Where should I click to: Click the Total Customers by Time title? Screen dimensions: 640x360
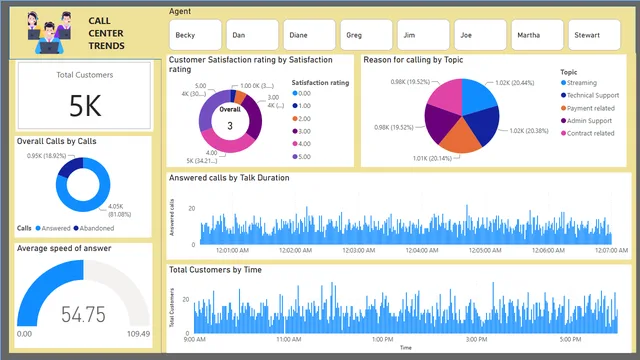pos(215,270)
